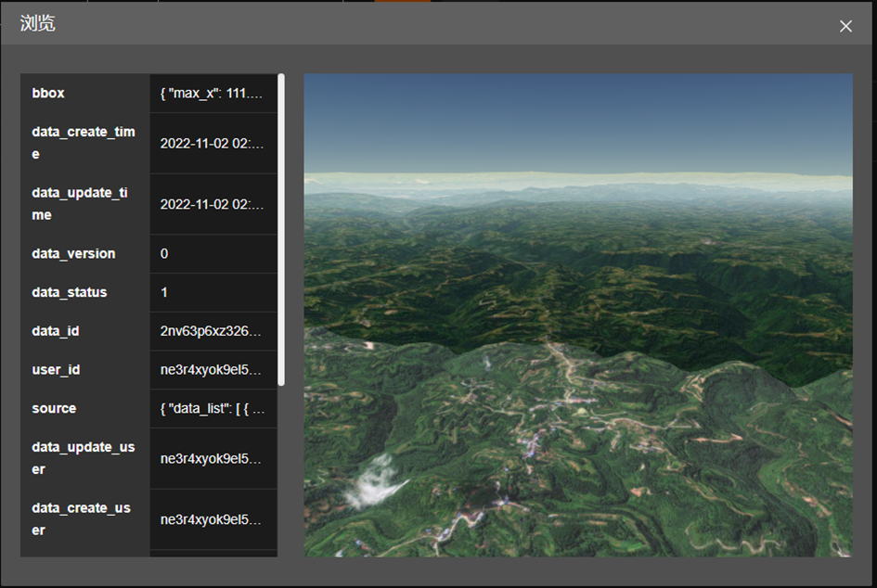Select the user_id label cell
This screenshot has width=877, height=588.
pos(56,370)
